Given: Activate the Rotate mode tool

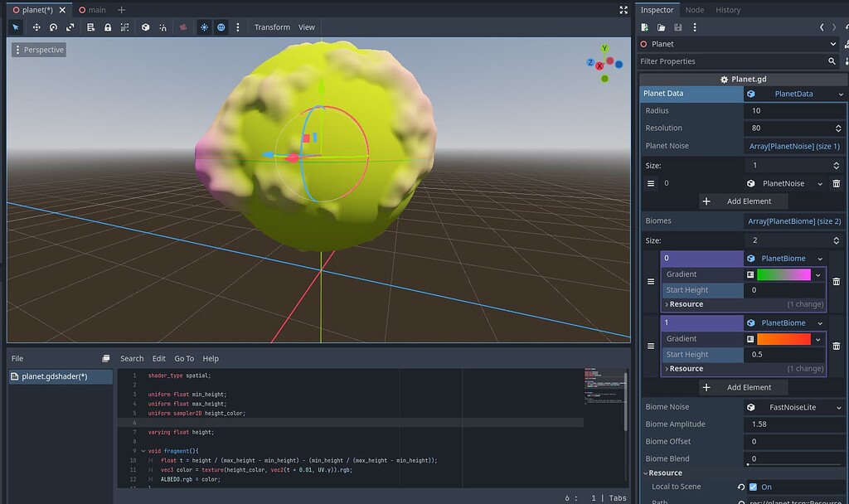Looking at the screenshot, I should point(53,27).
